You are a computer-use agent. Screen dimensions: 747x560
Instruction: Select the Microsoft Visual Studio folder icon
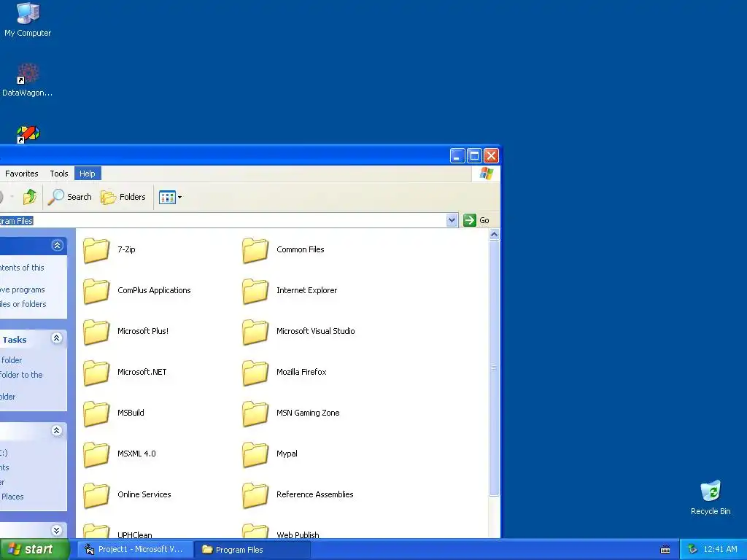point(255,332)
